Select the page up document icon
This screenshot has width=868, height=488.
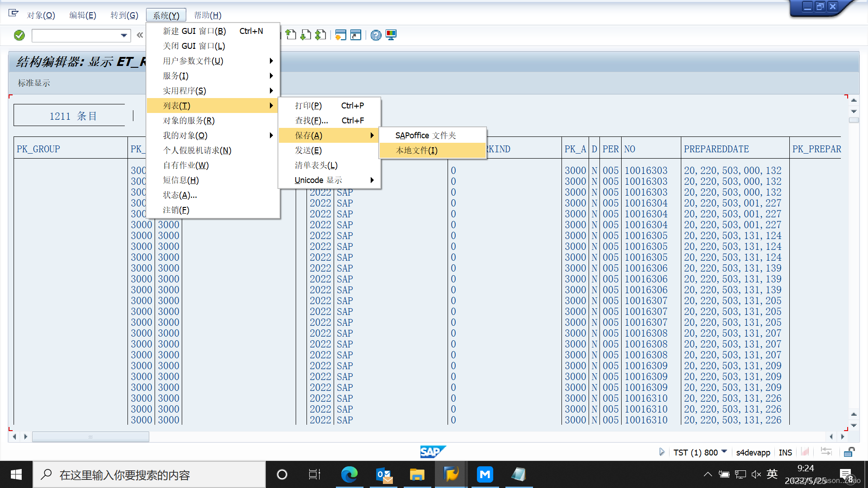click(292, 35)
